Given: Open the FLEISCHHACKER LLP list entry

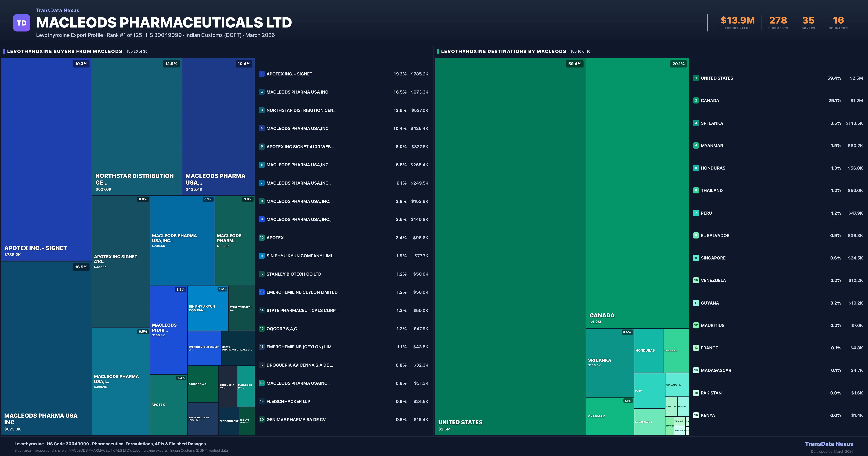Looking at the screenshot, I should coord(288,401).
